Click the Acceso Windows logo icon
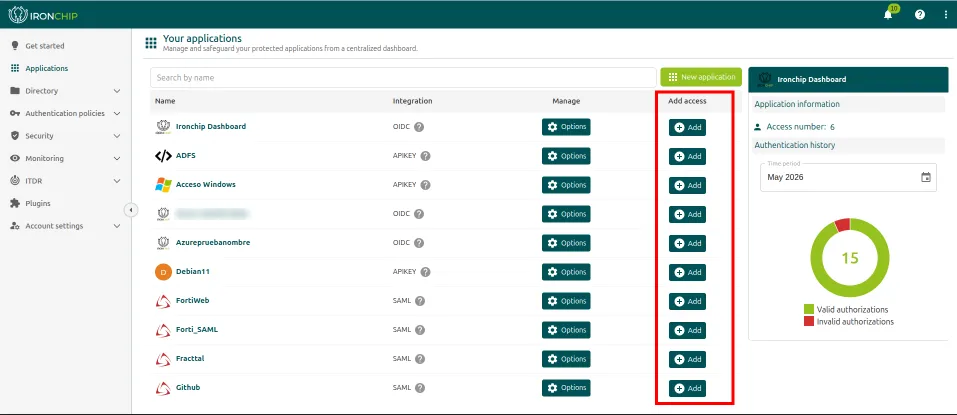957x415 pixels. pyautogui.click(x=163, y=185)
